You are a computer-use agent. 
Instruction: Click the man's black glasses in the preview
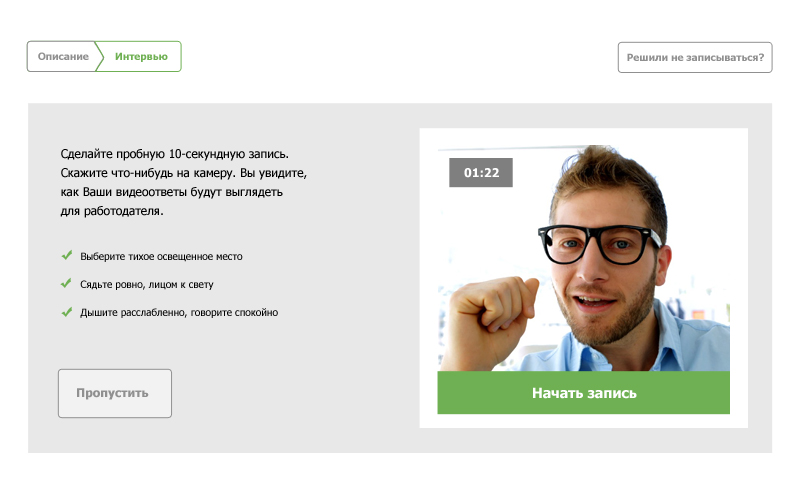[597, 244]
